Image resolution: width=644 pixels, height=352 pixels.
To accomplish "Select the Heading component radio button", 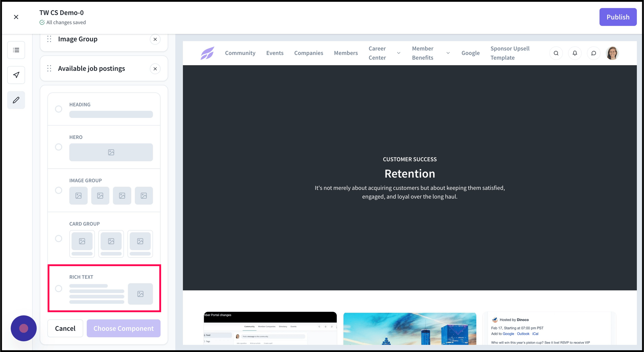I will click(58, 109).
